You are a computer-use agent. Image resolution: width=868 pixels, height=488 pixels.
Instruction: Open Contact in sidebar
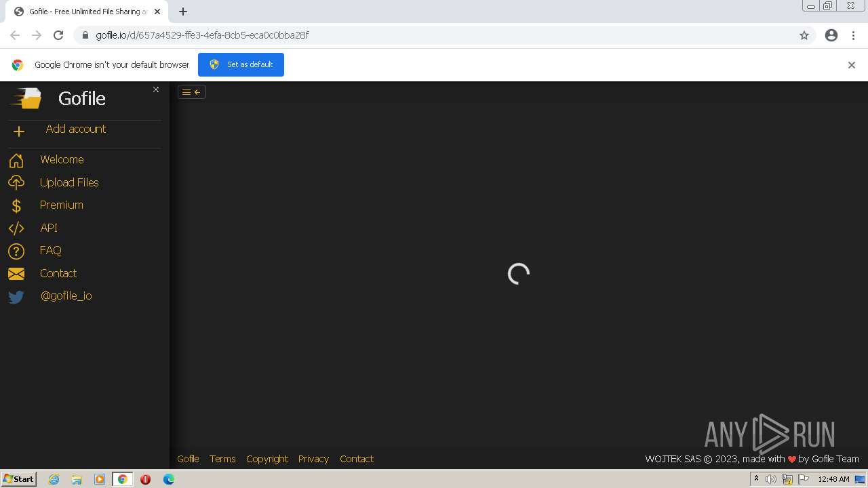(x=58, y=273)
